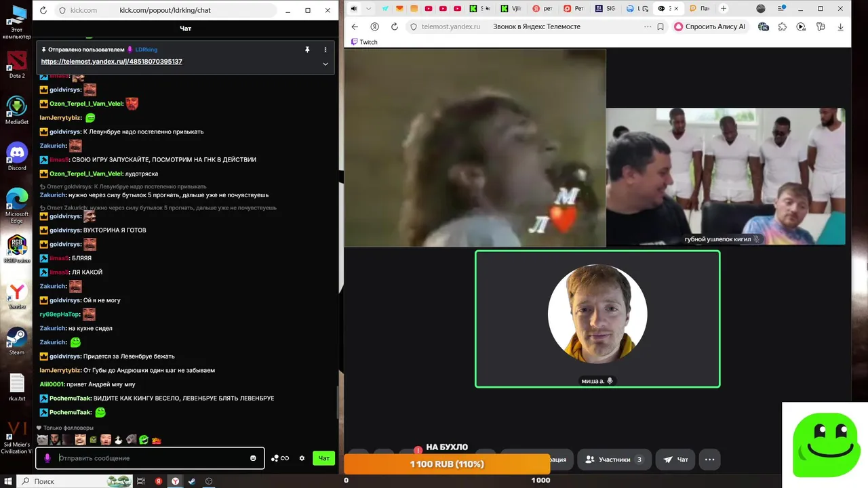Click into the Kick chat message input field
This screenshot has width=868, height=488.
tap(151, 458)
